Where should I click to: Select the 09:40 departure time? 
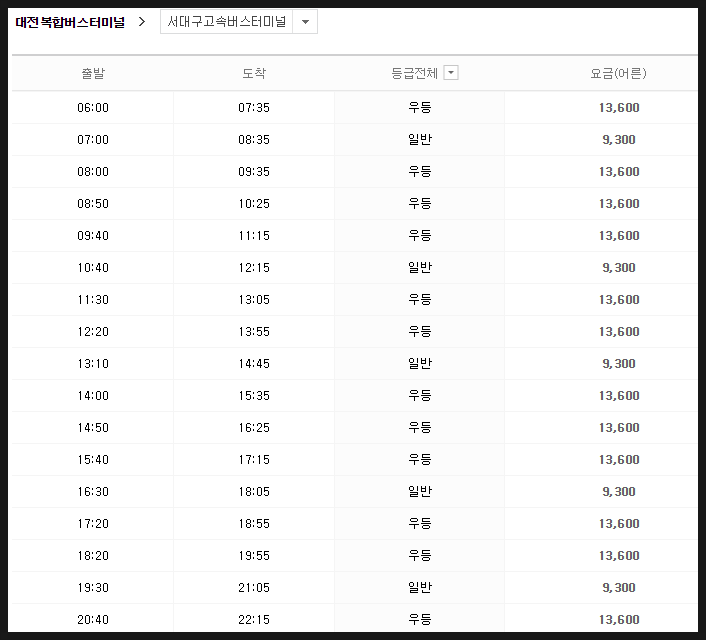point(93,236)
